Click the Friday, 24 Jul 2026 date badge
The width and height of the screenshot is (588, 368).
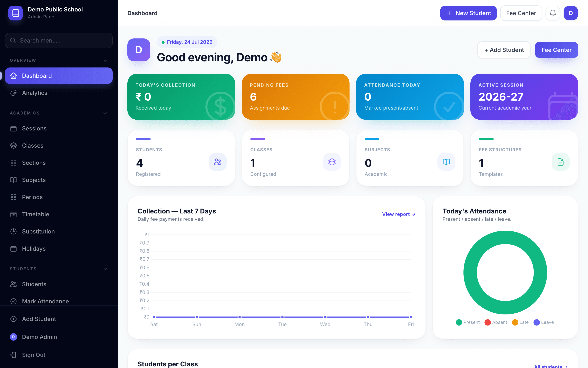coord(187,42)
